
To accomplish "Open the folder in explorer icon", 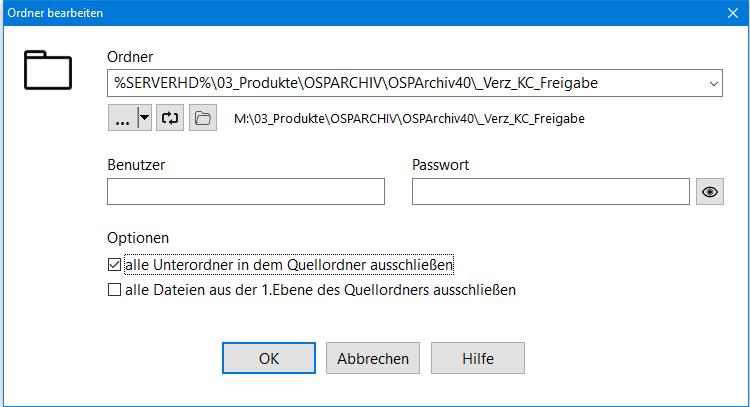I will click(203, 118).
